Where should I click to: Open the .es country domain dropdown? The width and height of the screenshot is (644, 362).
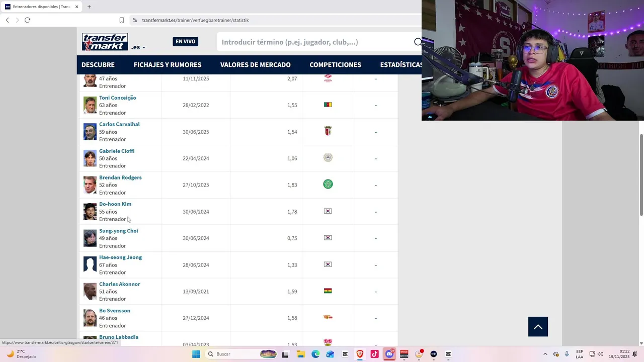(138, 47)
